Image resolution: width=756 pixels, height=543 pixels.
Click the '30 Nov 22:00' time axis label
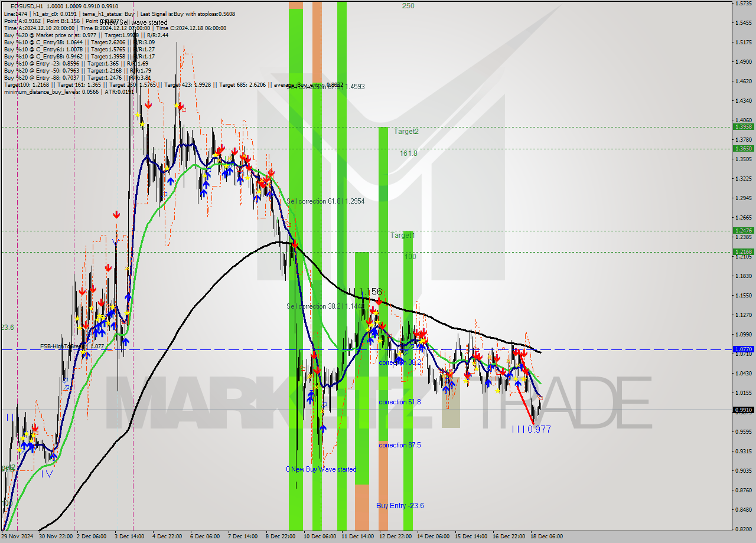coord(56,537)
